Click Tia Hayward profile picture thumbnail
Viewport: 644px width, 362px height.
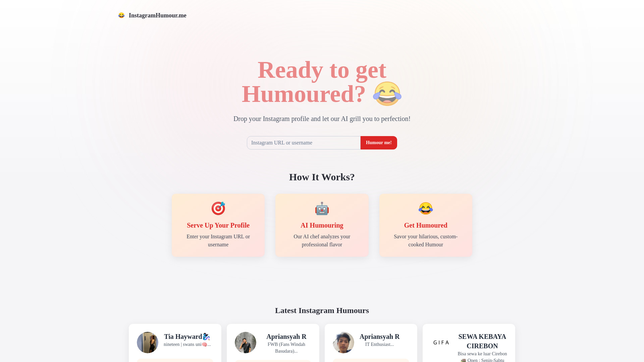point(147,342)
